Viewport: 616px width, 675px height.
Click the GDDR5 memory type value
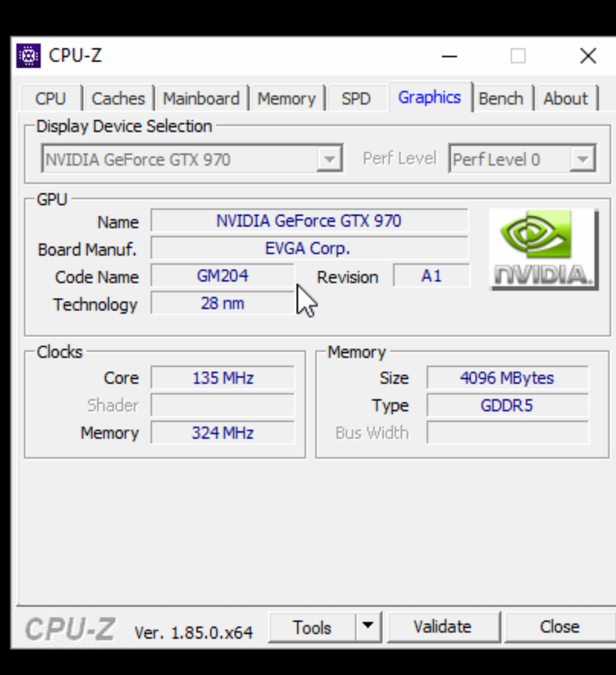pyautogui.click(x=508, y=406)
